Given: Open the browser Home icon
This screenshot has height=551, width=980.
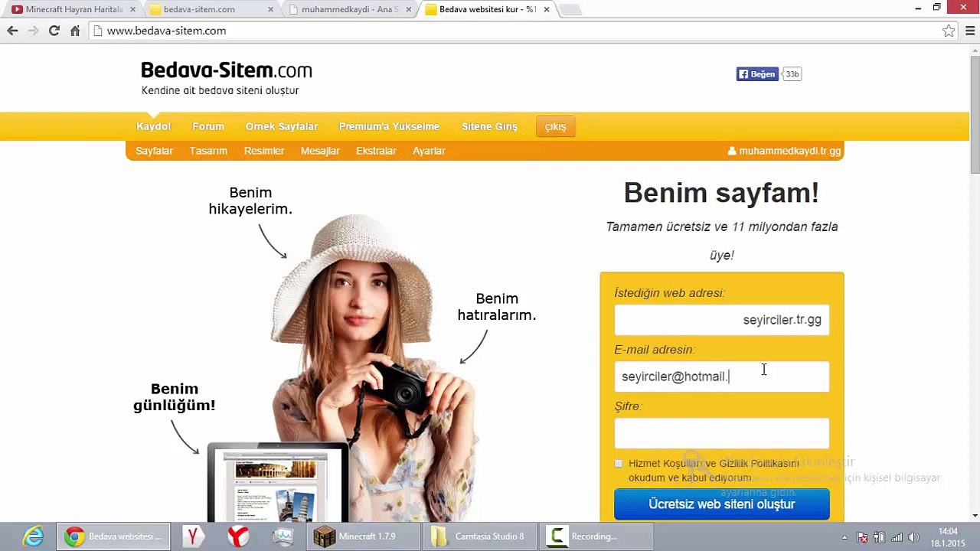Looking at the screenshot, I should tap(74, 31).
